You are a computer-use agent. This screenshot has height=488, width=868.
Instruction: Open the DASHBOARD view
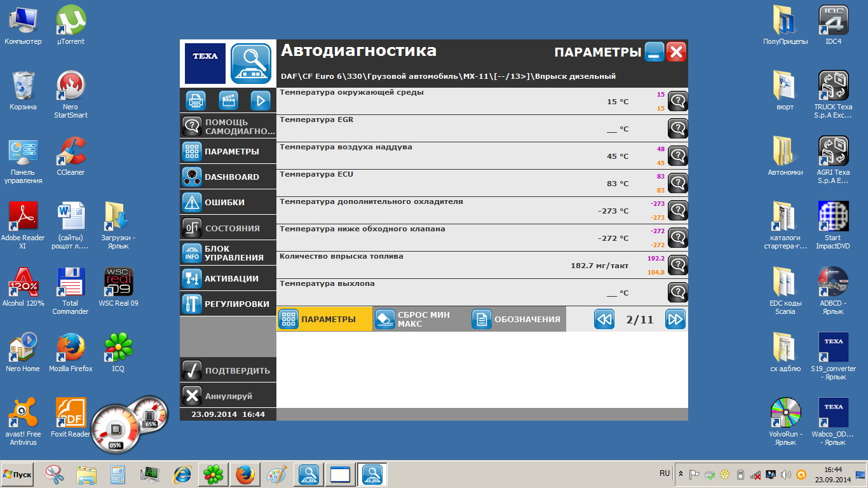click(x=228, y=177)
